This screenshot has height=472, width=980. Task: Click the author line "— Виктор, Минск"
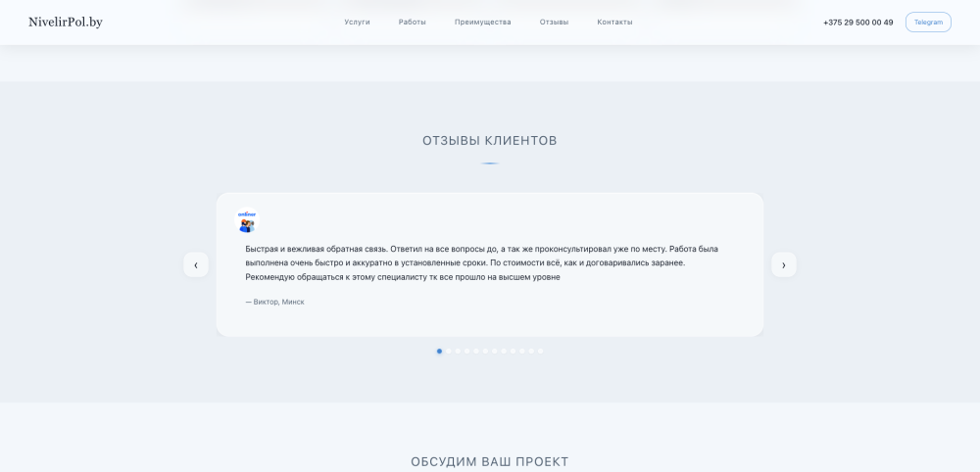tap(275, 302)
